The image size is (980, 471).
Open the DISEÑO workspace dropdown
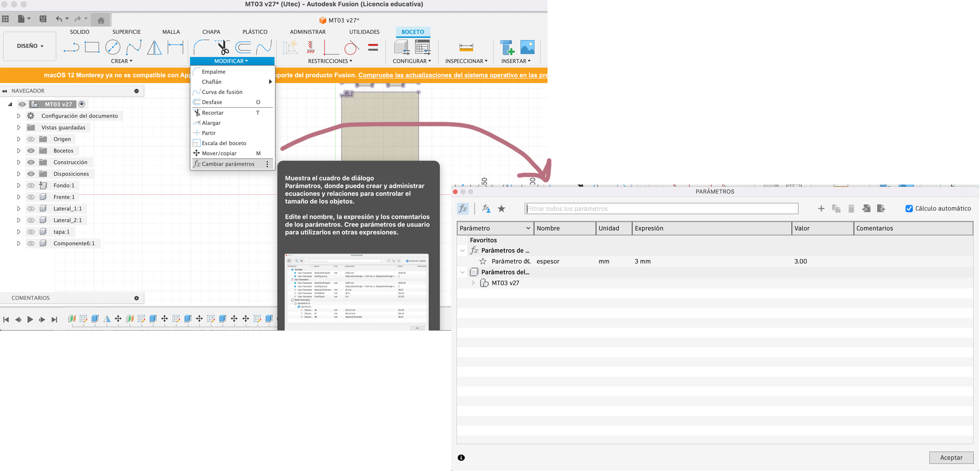30,46
